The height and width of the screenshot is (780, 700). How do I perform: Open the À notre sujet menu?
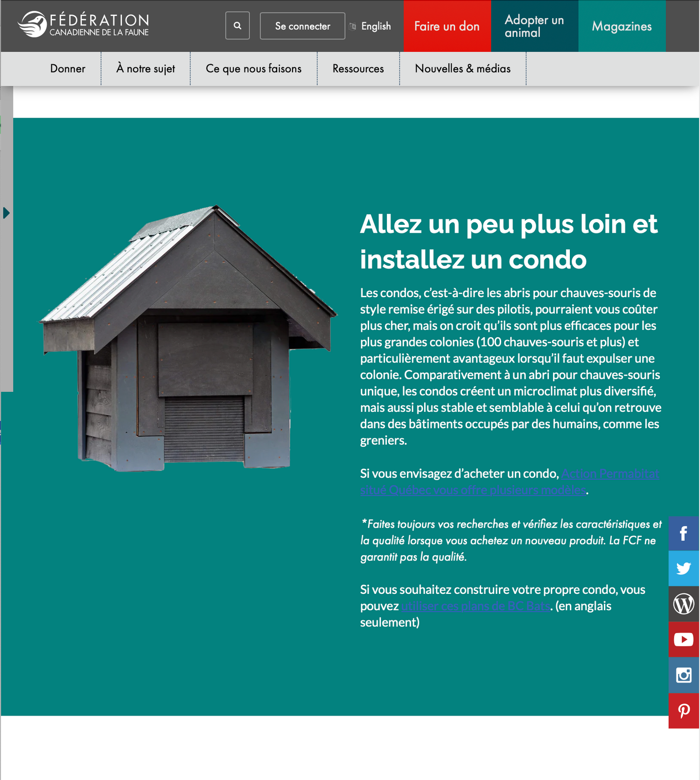point(146,69)
